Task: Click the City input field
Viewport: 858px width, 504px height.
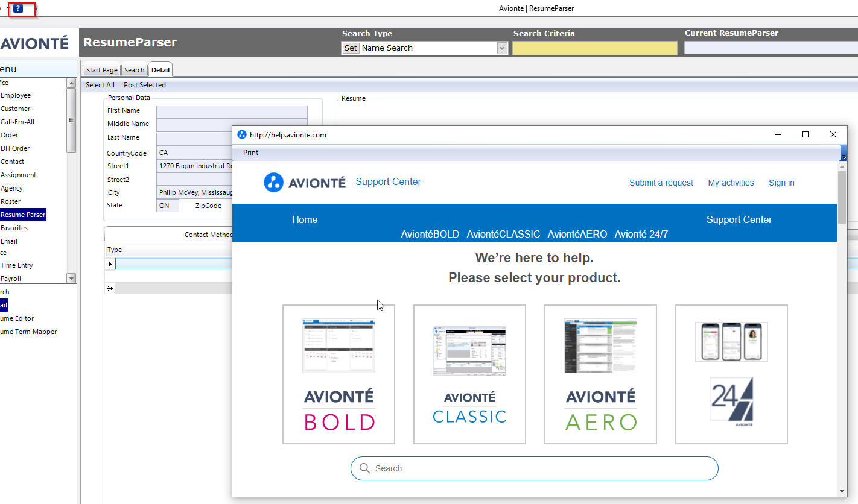Action: (x=194, y=192)
